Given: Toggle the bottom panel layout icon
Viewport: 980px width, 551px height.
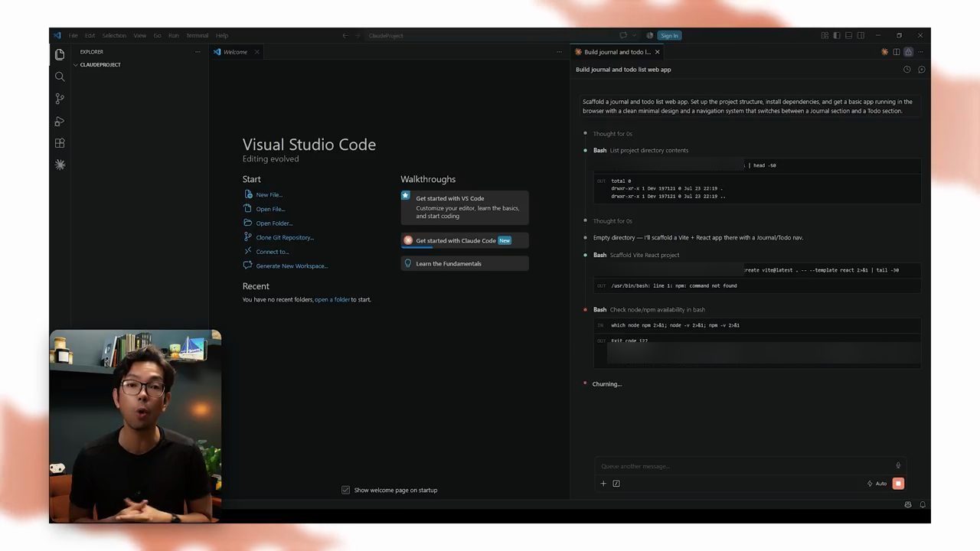Looking at the screenshot, I should (848, 35).
